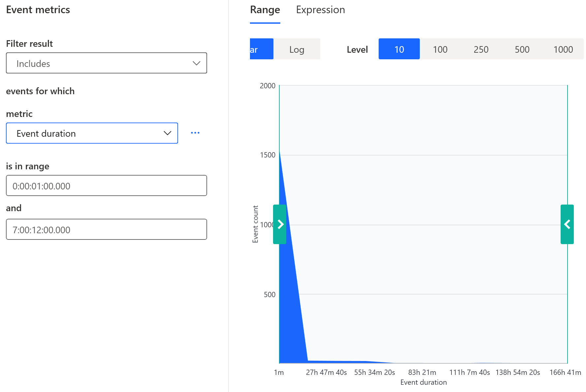The width and height of the screenshot is (586, 392).
Task: Click the right-pointing chevron on left slider handle
Action: [x=280, y=224]
